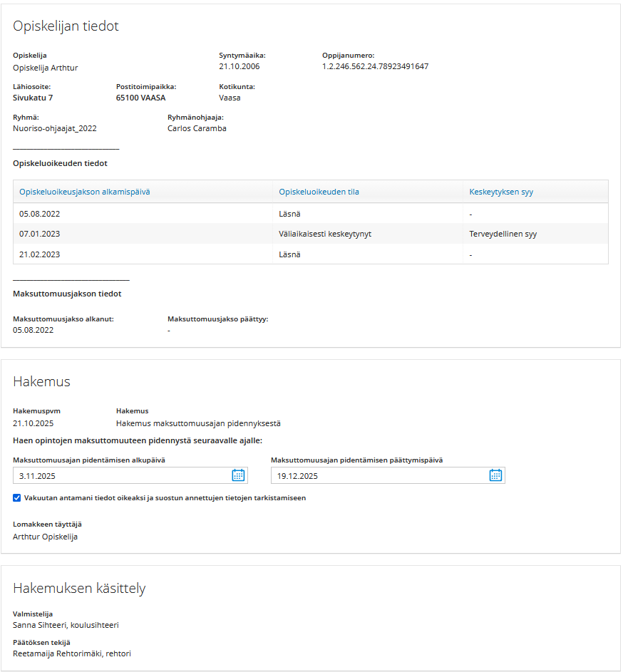623x672 pixels.
Task: Focus the end date field showing 19.12.2025
Action: [x=378, y=475]
